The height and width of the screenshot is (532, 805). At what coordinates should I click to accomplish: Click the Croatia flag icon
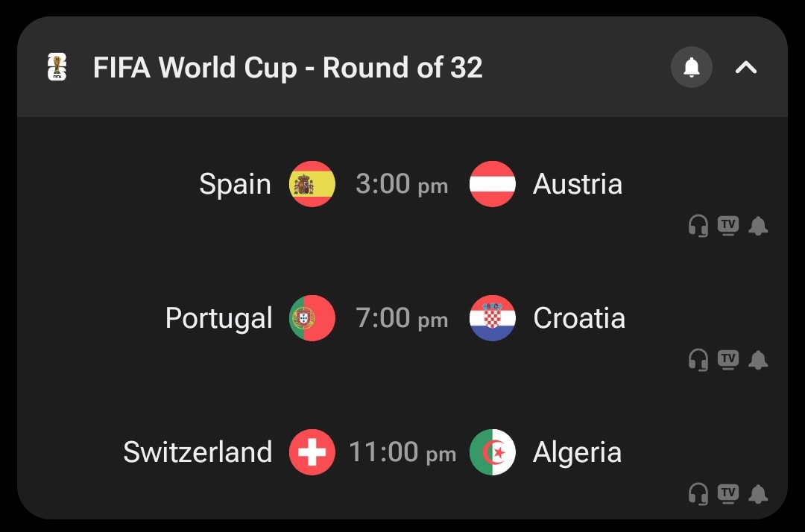pos(493,318)
